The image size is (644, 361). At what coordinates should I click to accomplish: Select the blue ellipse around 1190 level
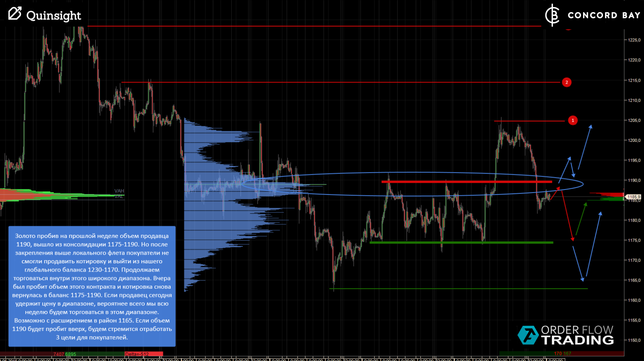coord(413,184)
